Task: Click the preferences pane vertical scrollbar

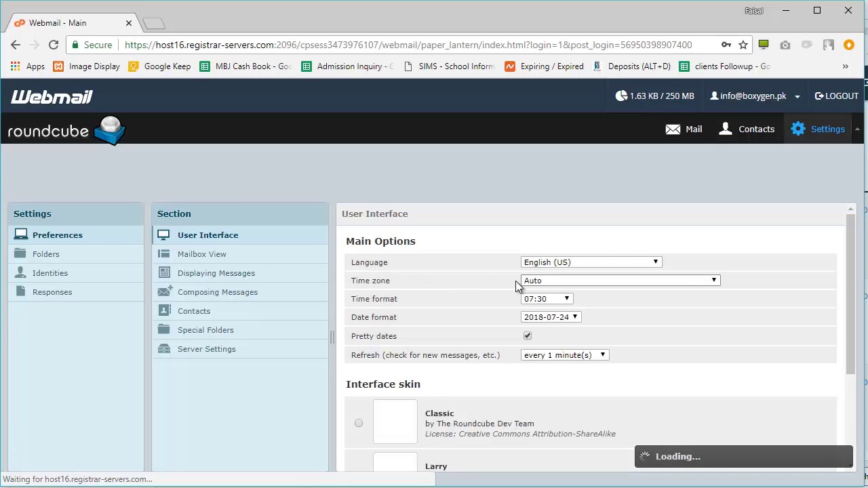Action: tap(850, 293)
